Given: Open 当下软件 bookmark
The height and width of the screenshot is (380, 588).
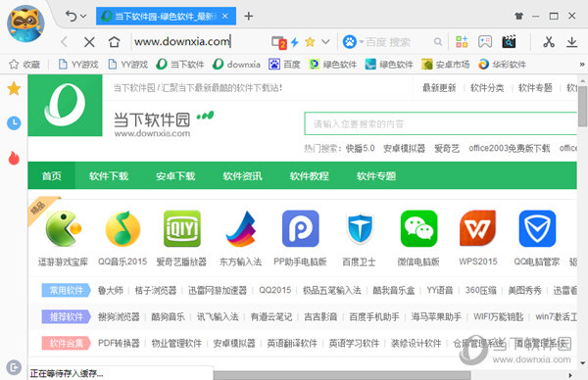Looking at the screenshot, I should pyautogui.click(x=180, y=65).
